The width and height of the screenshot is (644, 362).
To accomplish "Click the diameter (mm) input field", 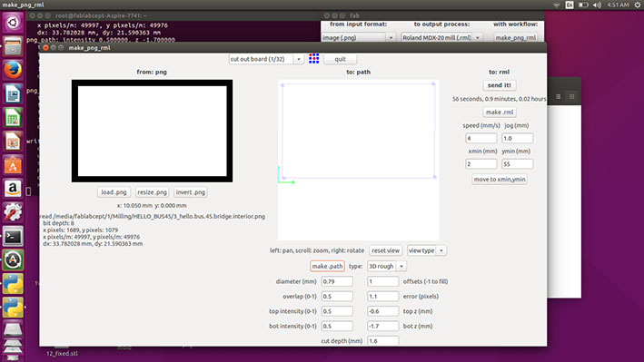I will click(337, 281).
